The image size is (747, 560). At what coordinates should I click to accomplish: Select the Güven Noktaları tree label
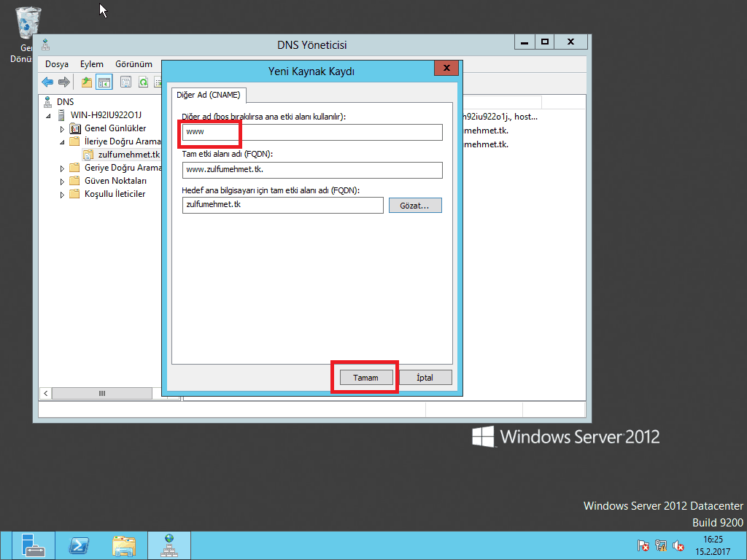pyautogui.click(x=116, y=181)
